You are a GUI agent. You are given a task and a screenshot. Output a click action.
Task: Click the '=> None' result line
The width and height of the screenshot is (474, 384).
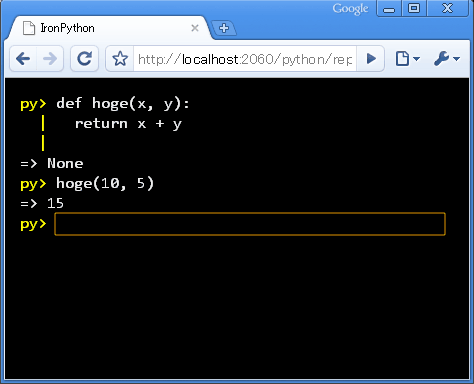[x=52, y=164]
